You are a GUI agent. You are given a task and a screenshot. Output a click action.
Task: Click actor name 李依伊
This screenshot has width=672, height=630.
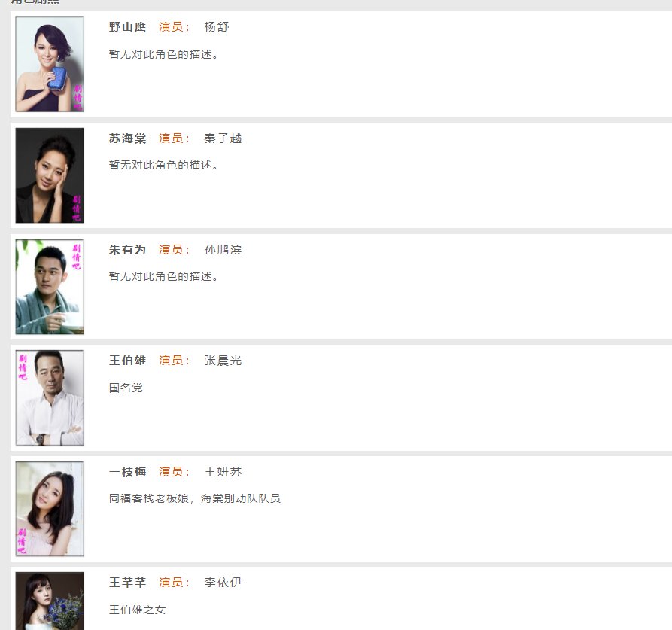223,583
